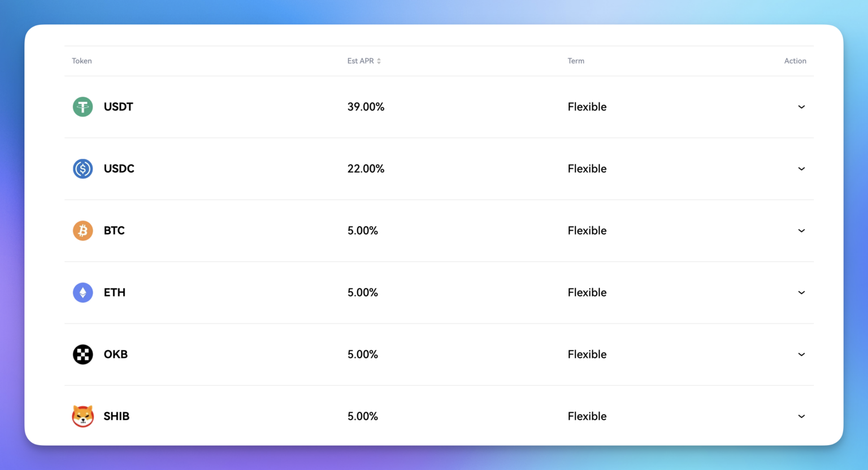The height and width of the screenshot is (470, 868).
Task: Click the Token column header
Action: point(81,61)
